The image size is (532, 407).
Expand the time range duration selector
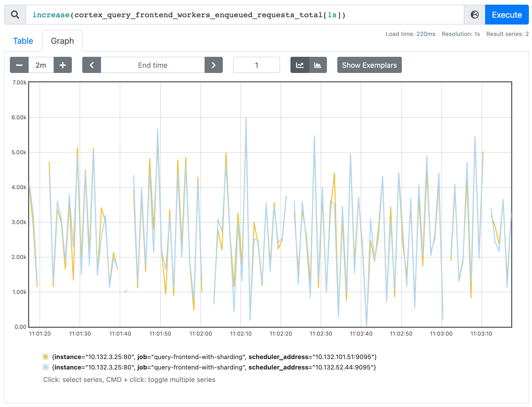[41, 65]
